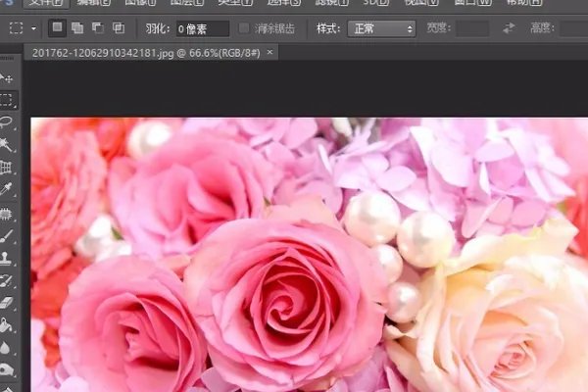Select the Paint Bucket tool

(x=7, y=325)
